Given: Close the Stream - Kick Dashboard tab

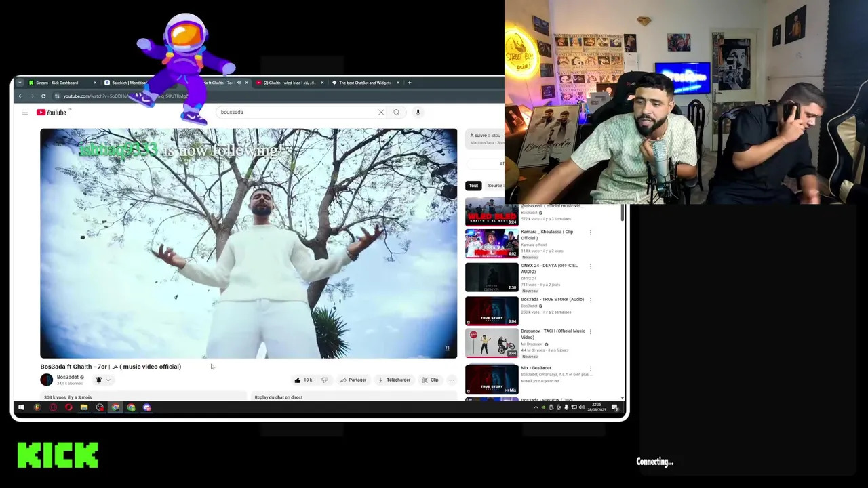Looking at the screenshot, I should pos(95,83).
